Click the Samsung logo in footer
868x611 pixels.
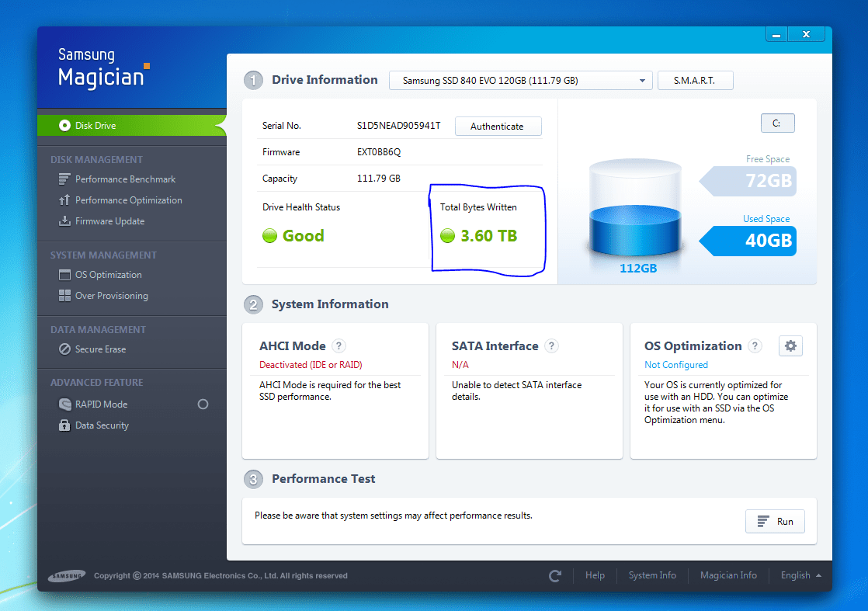(x=67, y=576)
